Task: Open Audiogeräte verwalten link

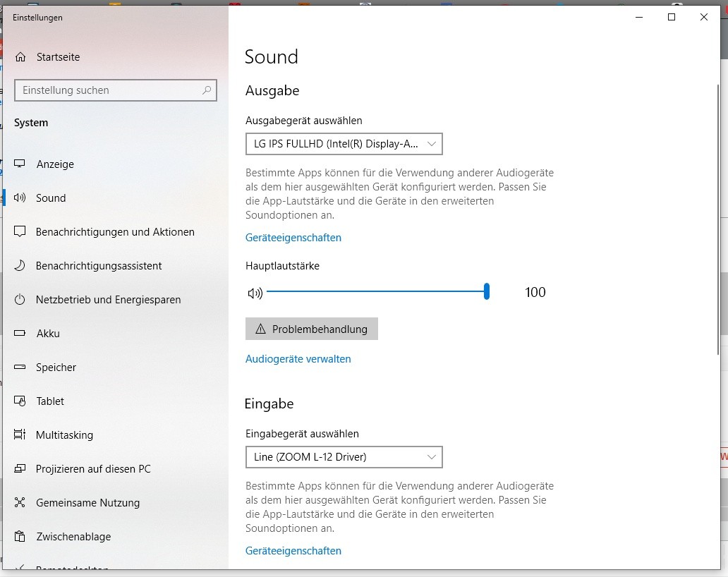Action: (298, 359)
